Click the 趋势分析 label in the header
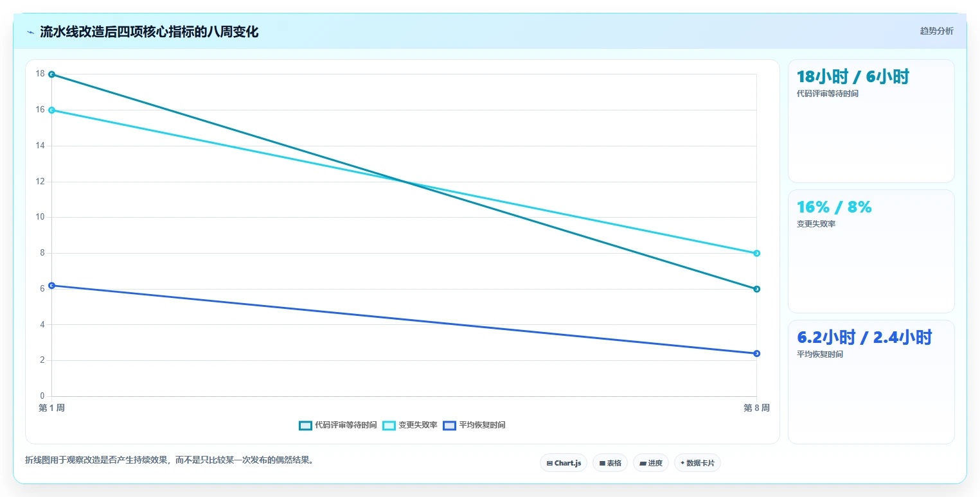Image resolution: width=980 pixels, height=497 pixels. pos(936,31)
